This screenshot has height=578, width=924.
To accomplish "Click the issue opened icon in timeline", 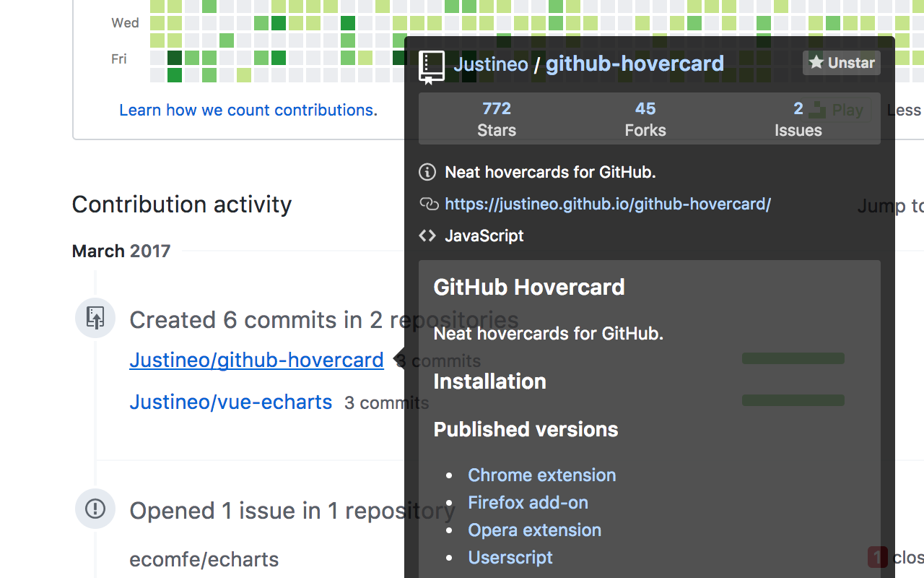I will tap(95, 509).
